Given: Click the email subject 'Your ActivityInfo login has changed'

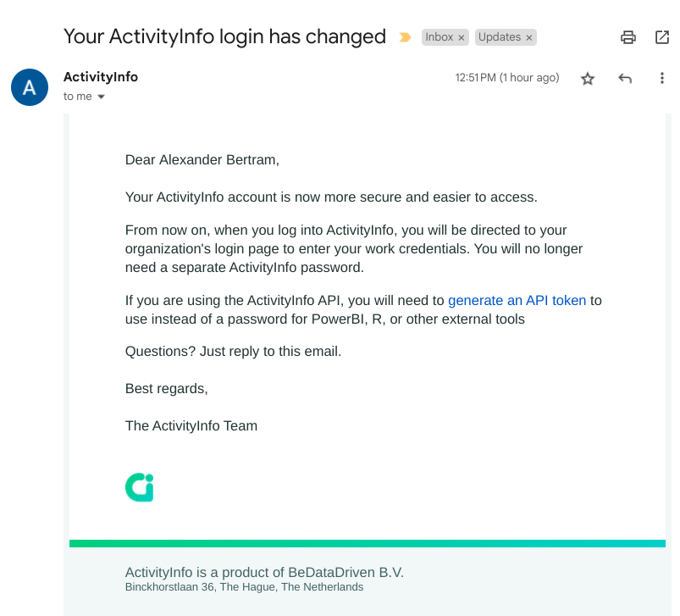Looking at the screenshot, I should point(224,36).
